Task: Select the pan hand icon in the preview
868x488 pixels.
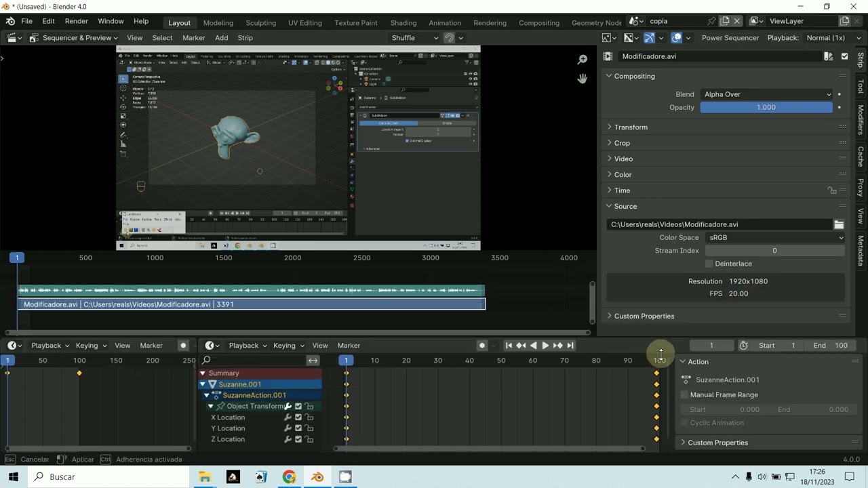Action: point(582,79)
